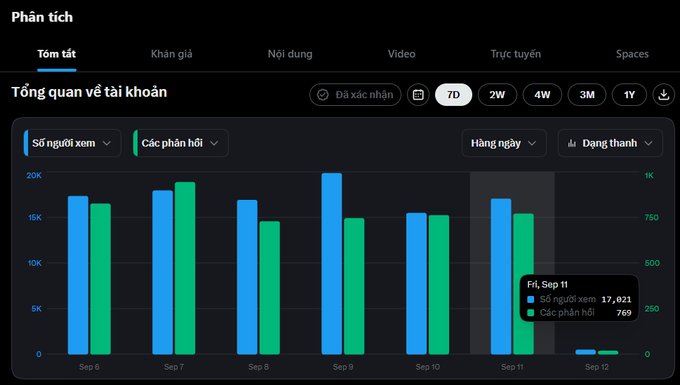Switch to the Tóm tắt tab

(56, 54)
